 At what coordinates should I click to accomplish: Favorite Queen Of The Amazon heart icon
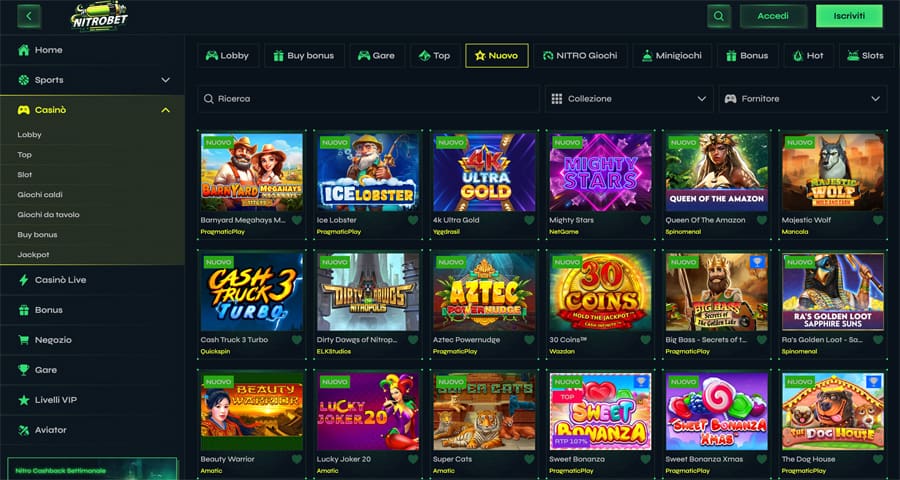click(762, 220)
